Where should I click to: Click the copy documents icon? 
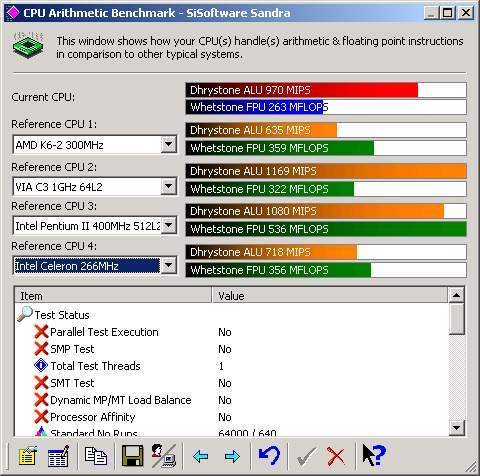(96, 456)
